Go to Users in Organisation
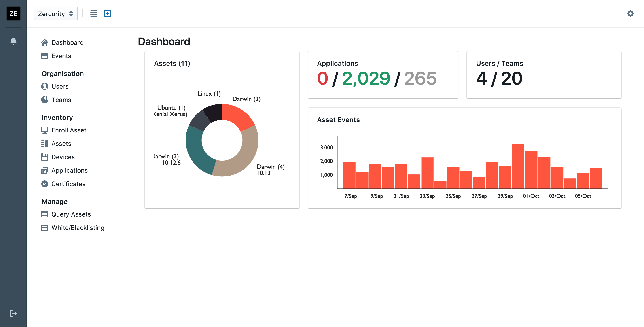The image size is (644, 327). pos(60,86)
